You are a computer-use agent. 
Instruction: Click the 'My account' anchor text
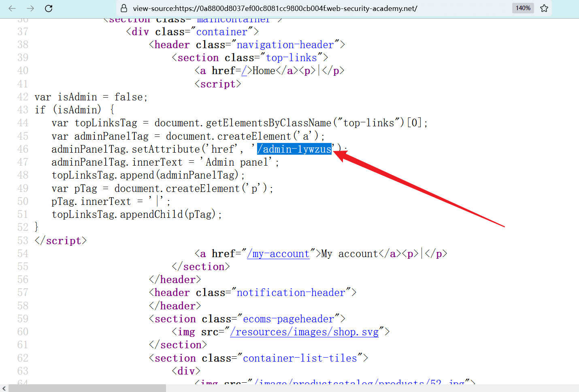pyautogui.click(x=349, y=254)
